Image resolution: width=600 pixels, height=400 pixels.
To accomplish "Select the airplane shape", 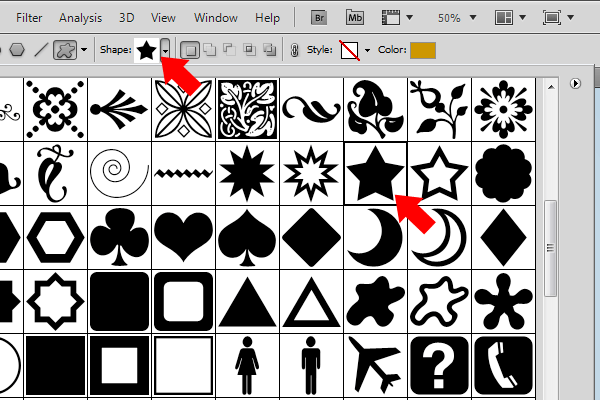I will 375,366.
